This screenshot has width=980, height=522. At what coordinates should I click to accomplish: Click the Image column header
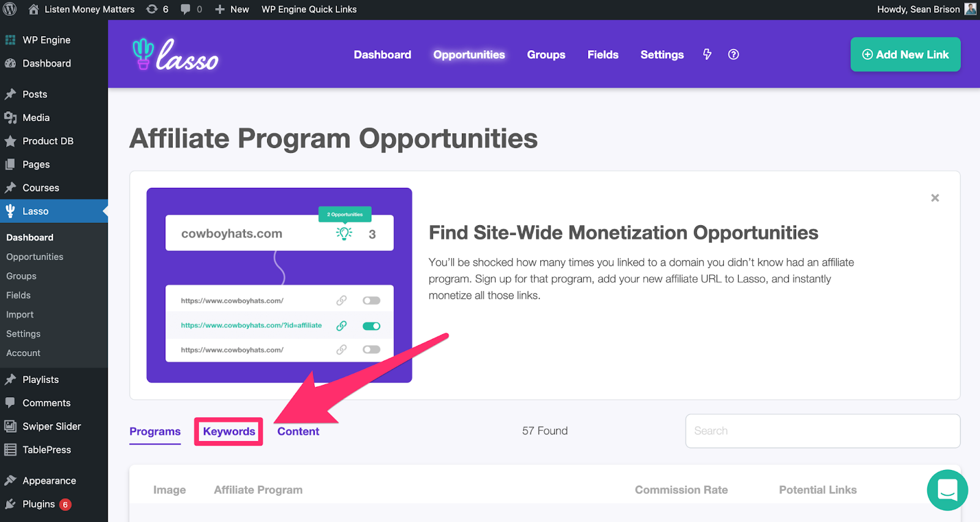pos(170,490)
